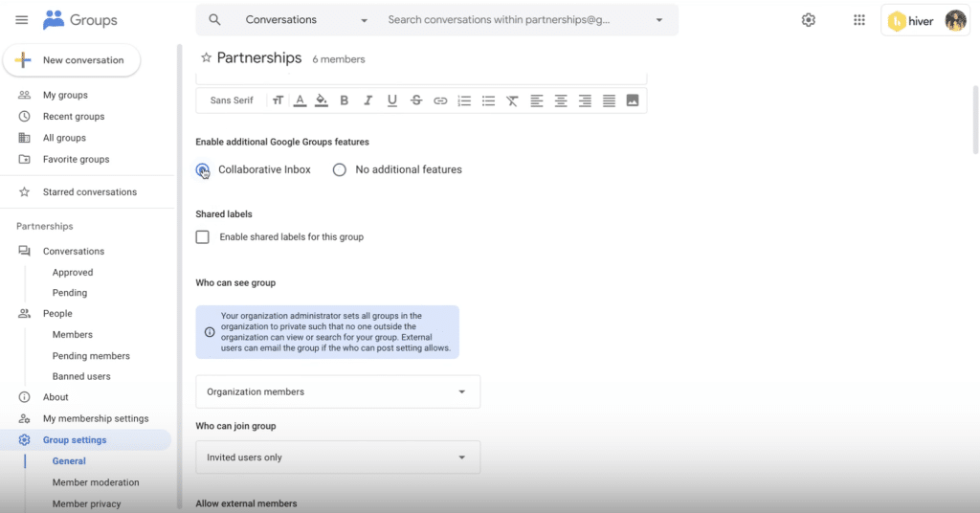Screen dimensions: 980x513
Task: Justify text alignment
Action: (609, 100)
